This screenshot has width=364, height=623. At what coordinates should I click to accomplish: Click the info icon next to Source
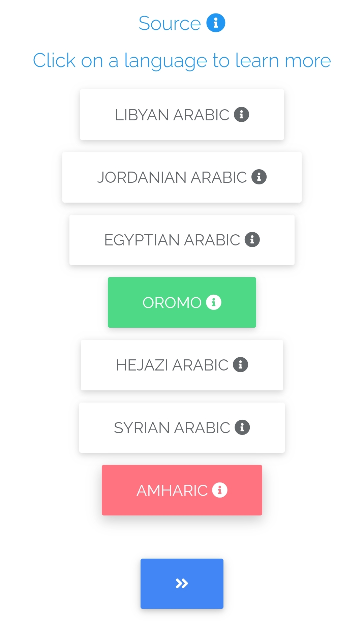point(216,23)
